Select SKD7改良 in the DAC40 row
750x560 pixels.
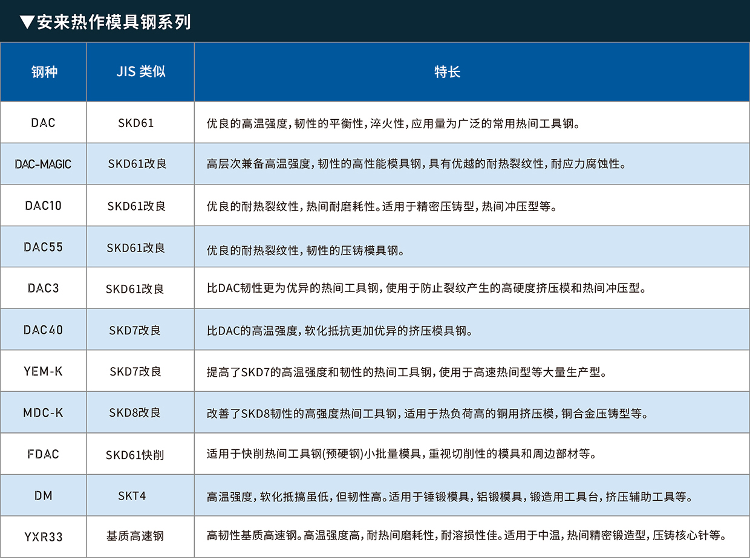point(140,330)
